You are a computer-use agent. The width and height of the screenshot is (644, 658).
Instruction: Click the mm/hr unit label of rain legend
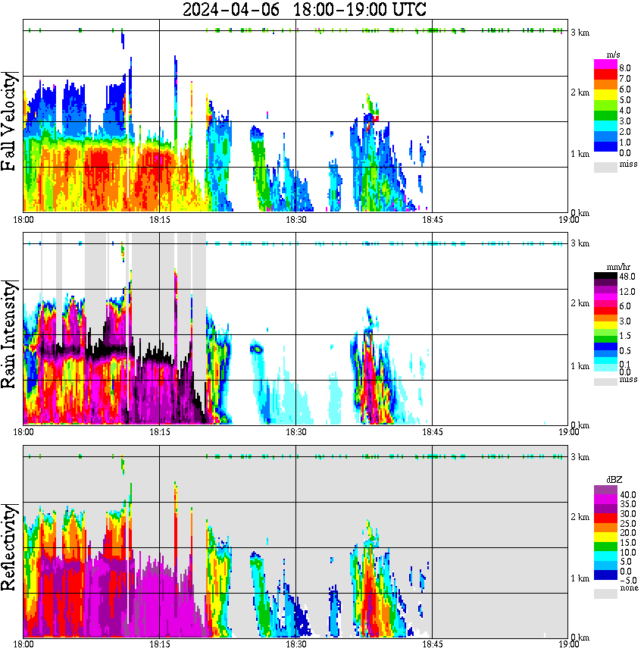tap(618, 267)
